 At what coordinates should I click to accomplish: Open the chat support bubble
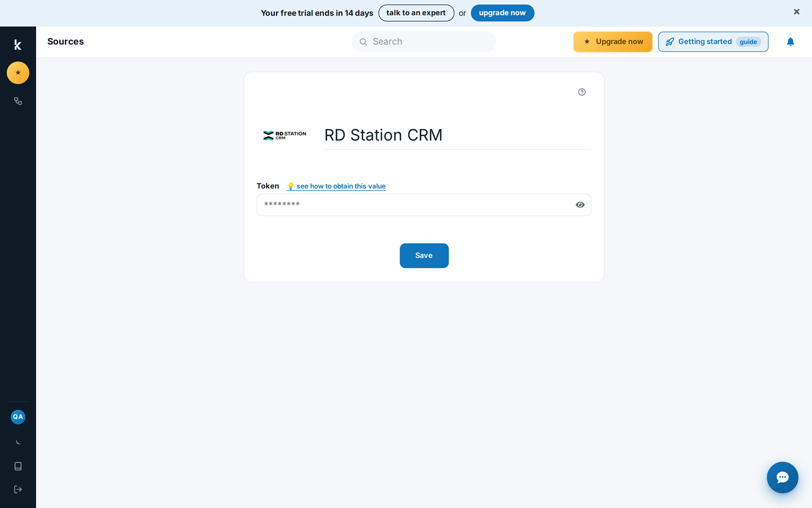(783, 478)
